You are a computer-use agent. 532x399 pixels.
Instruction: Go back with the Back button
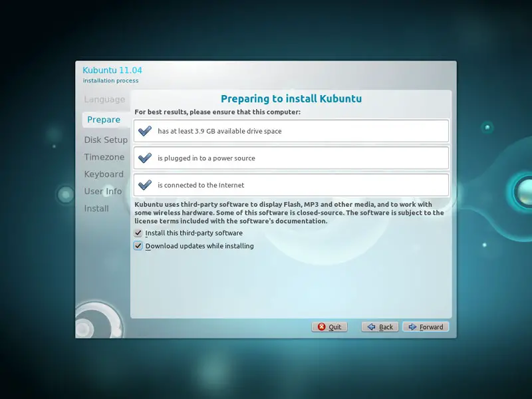tap(380, 327)
